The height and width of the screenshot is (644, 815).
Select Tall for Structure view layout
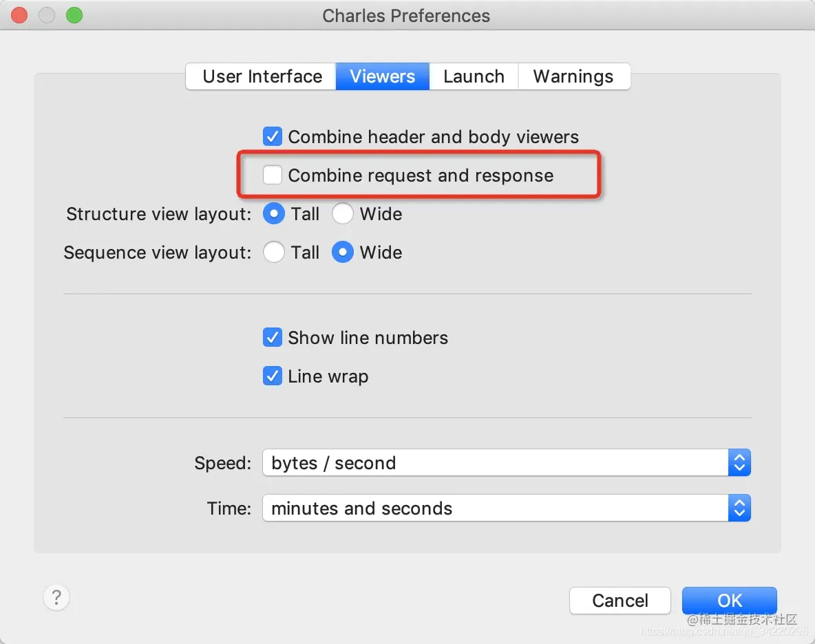(x=274, y=214)
